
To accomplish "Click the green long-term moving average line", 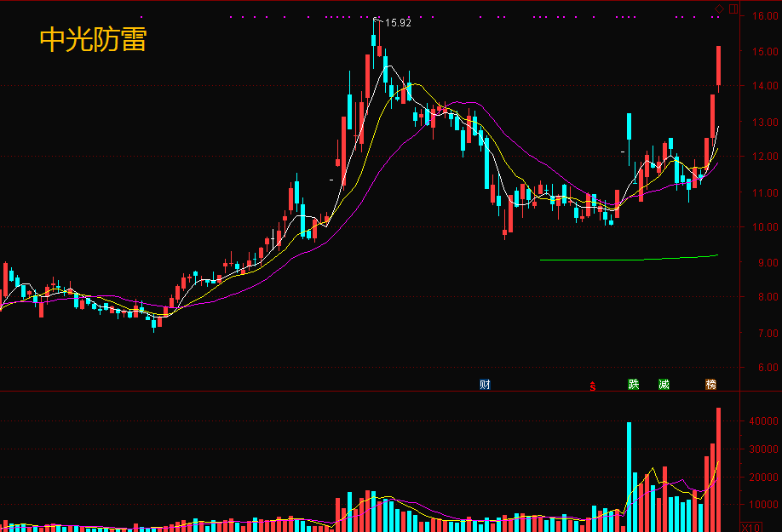I will coord(630,259).
